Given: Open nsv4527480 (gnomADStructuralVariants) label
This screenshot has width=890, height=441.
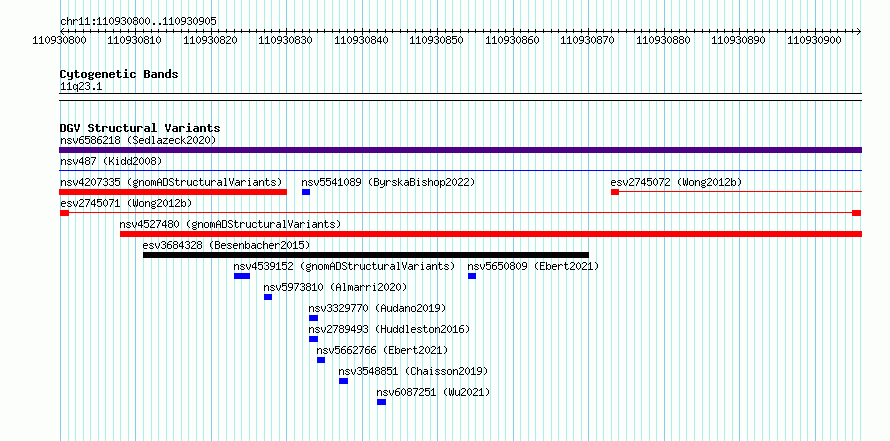Looking at the screenshot, I should click(230, 224).
